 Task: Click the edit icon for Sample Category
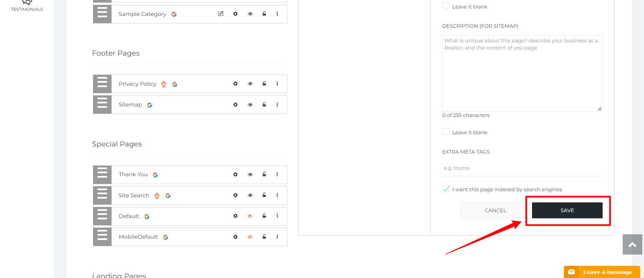point(221,14)
